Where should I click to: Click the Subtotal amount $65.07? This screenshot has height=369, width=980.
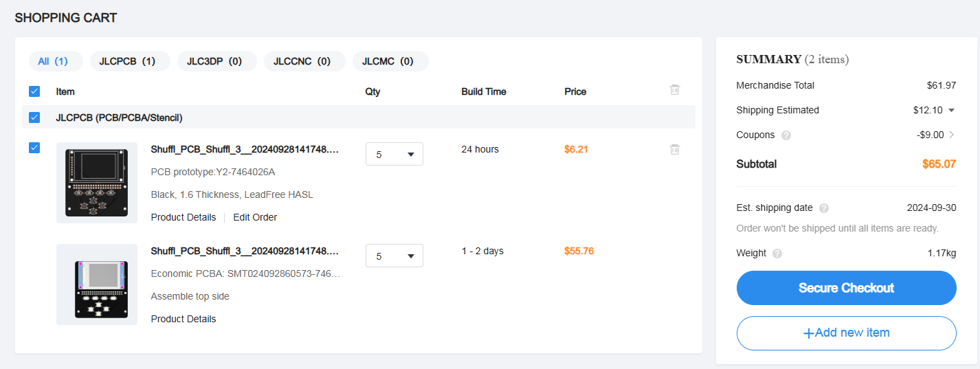[939, 164]
